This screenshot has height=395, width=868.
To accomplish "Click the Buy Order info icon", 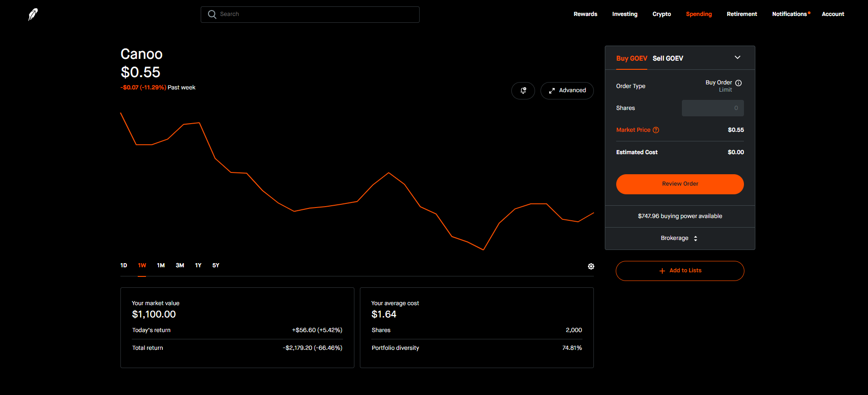I will (x=738, y=83).
